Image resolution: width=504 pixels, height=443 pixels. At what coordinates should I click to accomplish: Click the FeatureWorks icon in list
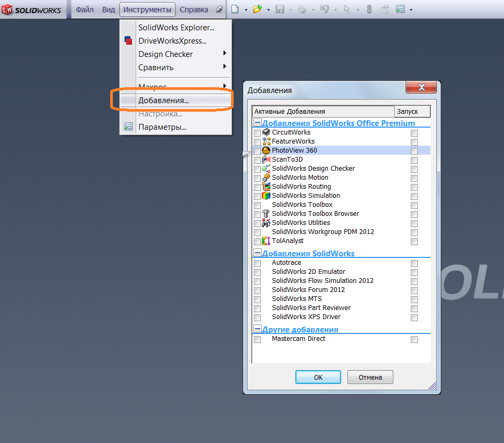266,141
